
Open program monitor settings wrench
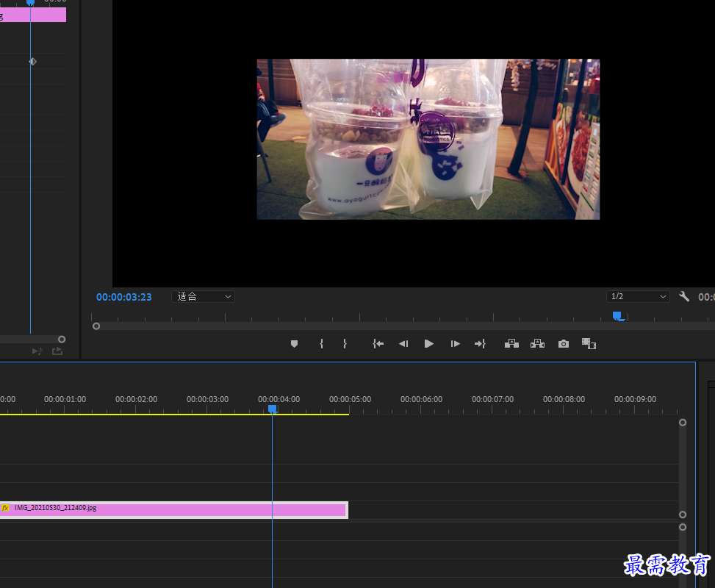click(x=684, y=296)
